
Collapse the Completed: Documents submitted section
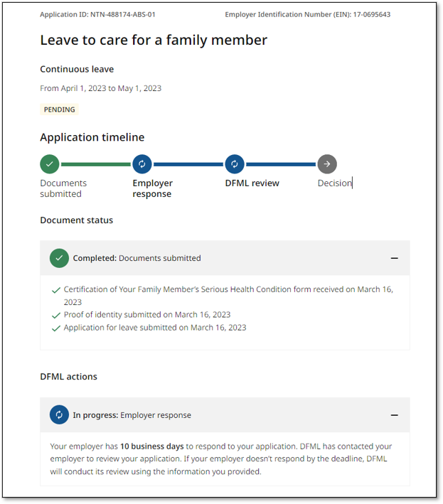click(x=395, y=258)
